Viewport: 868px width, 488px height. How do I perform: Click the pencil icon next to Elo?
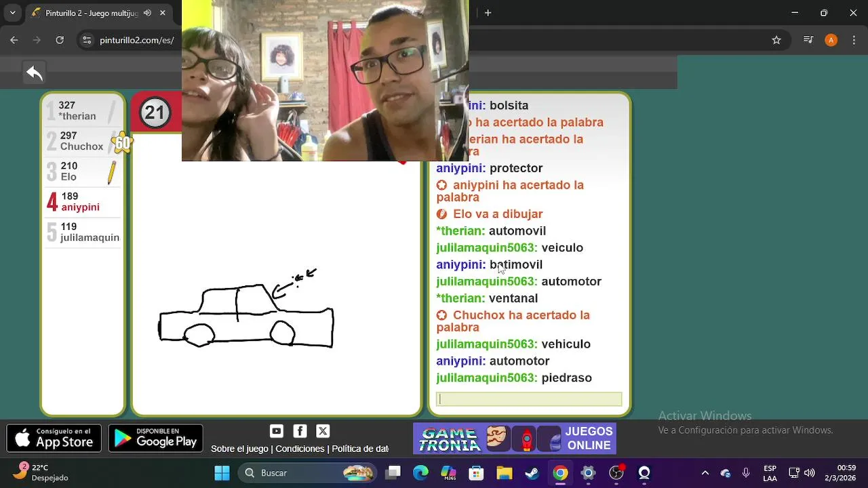click(112, 173)
